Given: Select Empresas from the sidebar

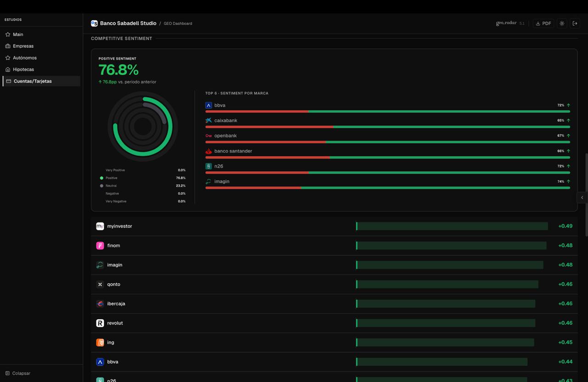Looking at the screenshot, I should [x=23, y=46].
